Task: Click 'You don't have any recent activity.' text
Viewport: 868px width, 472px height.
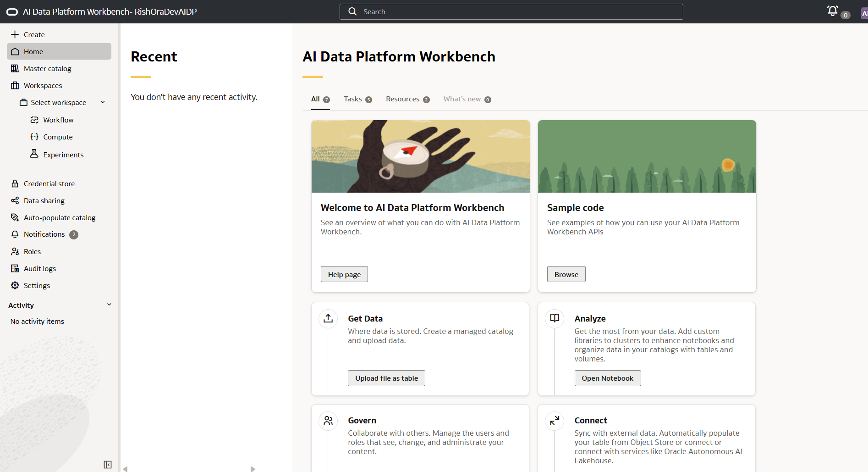Action: click(x=194, y=97)
